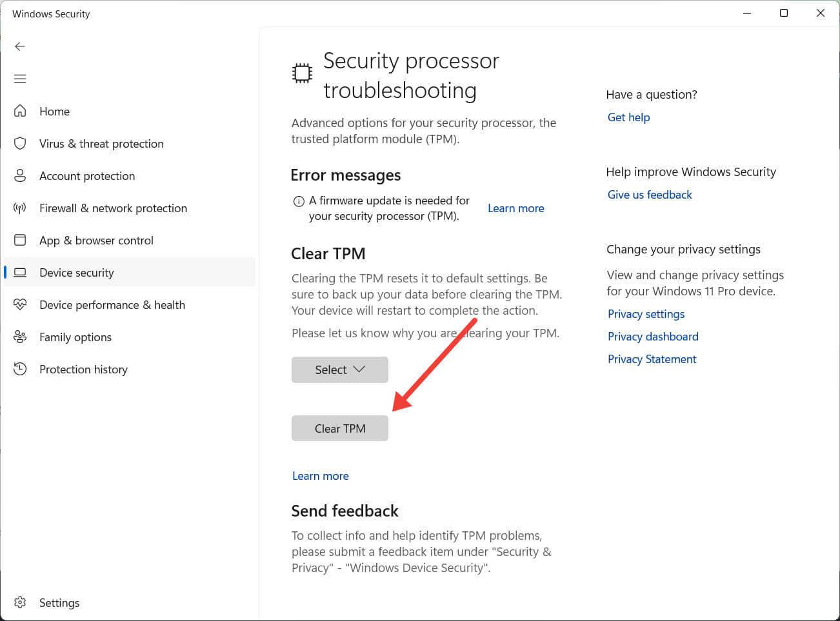
Task: Open Protection history from the sidebar
Action: [x=84, y=369]
